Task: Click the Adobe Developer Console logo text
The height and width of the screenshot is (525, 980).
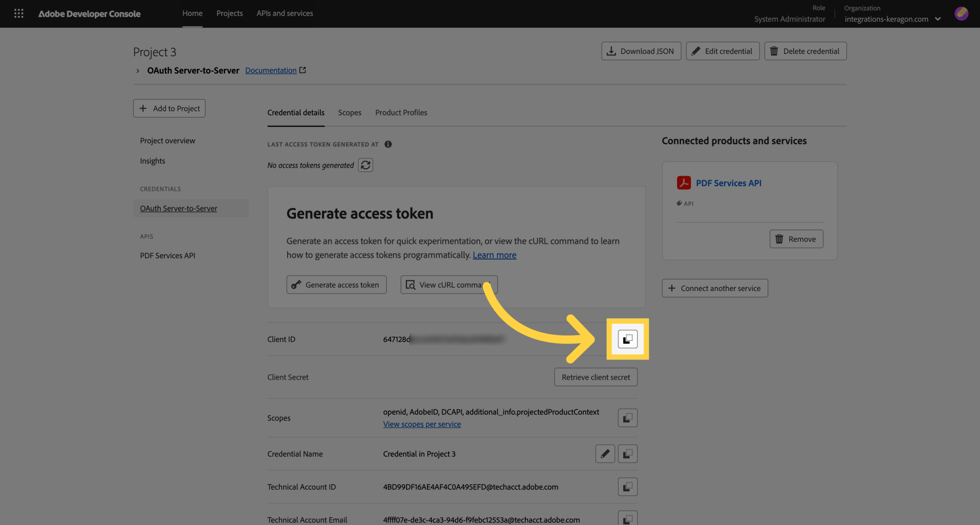Action: (89, 14)
